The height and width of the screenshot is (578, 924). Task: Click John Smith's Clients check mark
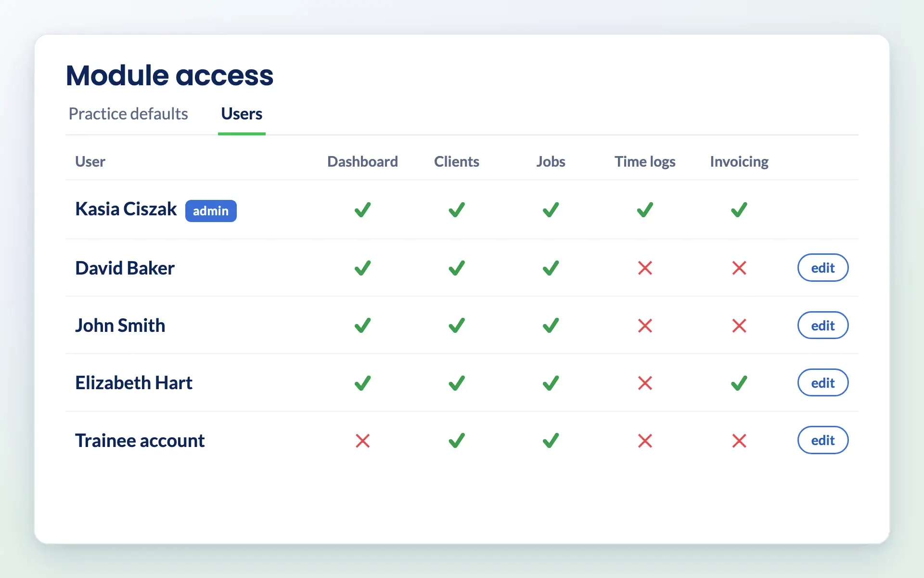pos(457,326)
